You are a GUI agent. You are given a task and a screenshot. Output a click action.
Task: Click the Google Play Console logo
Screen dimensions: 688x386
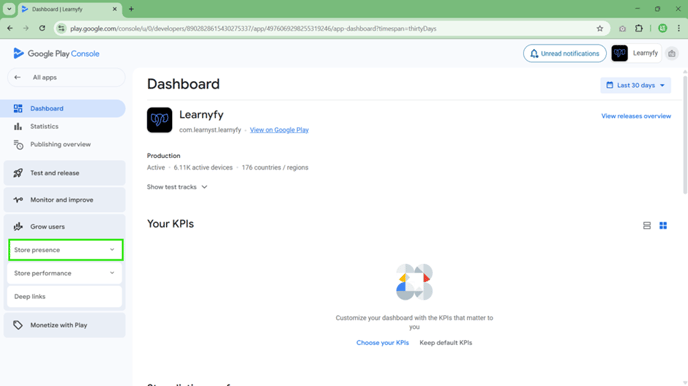(56, 54)
